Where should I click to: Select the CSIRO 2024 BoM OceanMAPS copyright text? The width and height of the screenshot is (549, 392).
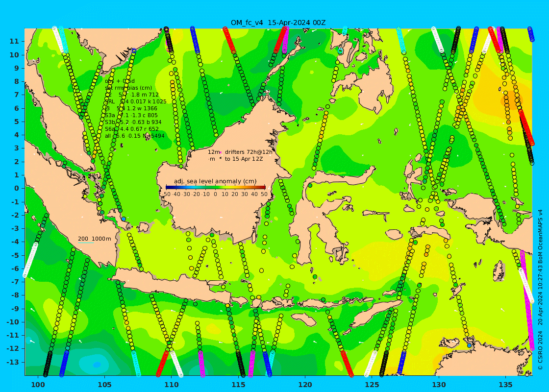(541, 290)
